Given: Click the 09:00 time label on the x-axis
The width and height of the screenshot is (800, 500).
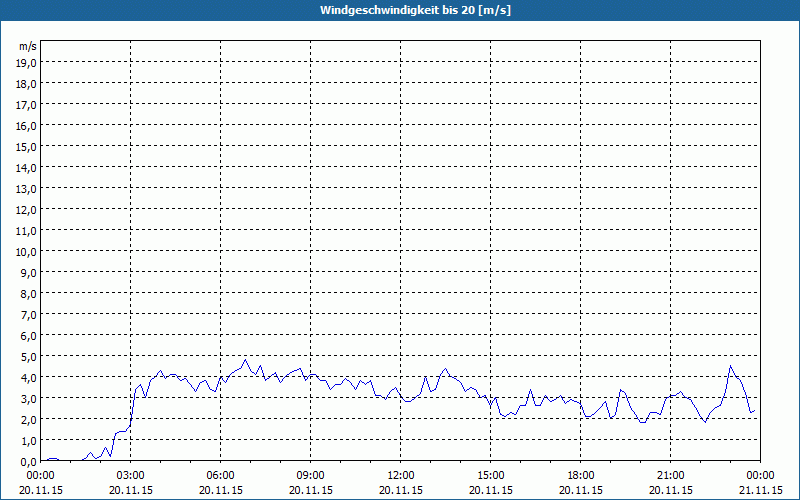Looking at the screenshot, I should point(311,476).
